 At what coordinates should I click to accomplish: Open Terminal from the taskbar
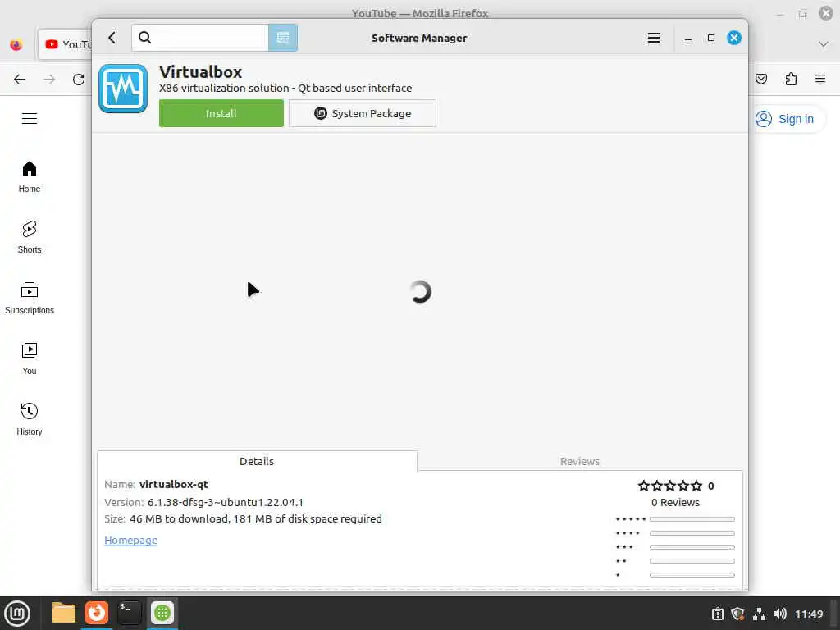click(130, 613)
